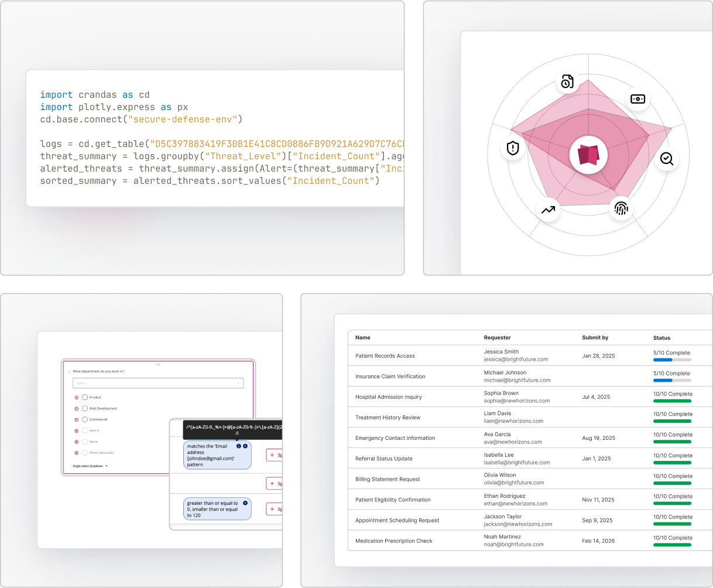Image resolution: width=713 pixels, height=588 pixels.
Task: Select the Product radio button
Action: 85,397
